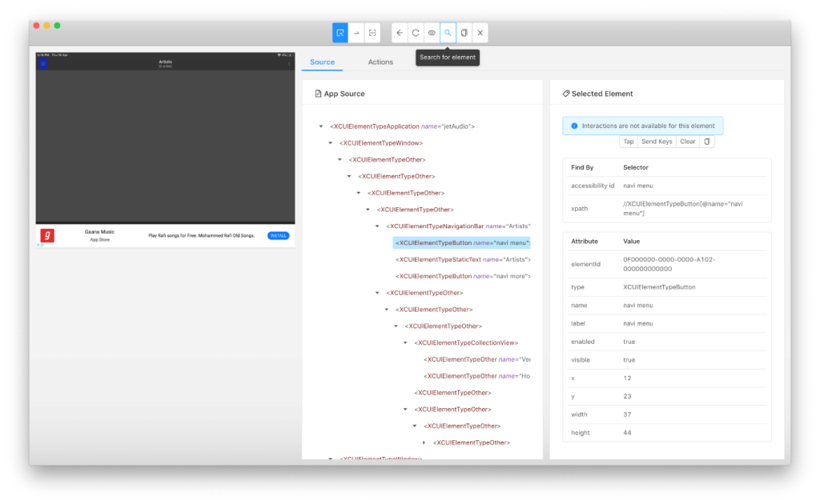Refresh source and screenshot via circular arrow icon
This screenshot has height=504, width=820.
[x=416, y=33]
